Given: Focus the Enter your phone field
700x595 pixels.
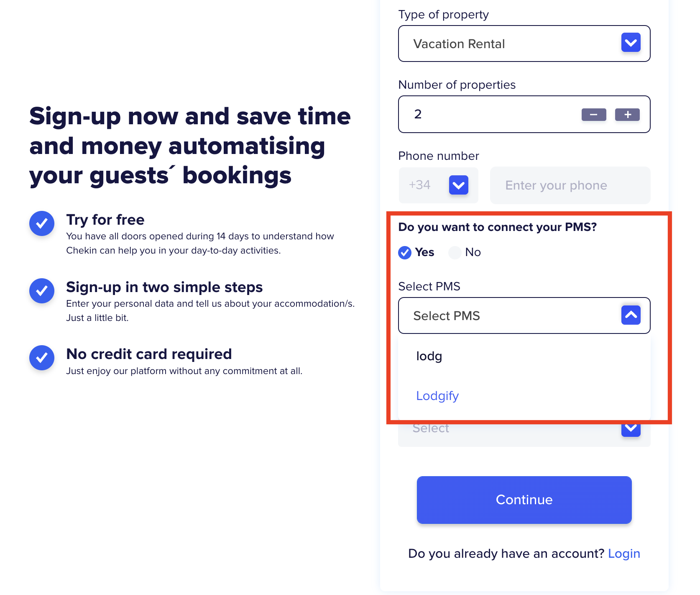Looking at the screenshot, I should point(570,185).
